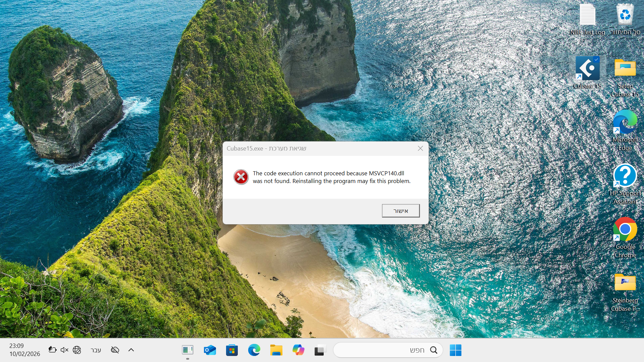
Task: Switch the Hebrew input language indicator
Action: tap(96, 350)
